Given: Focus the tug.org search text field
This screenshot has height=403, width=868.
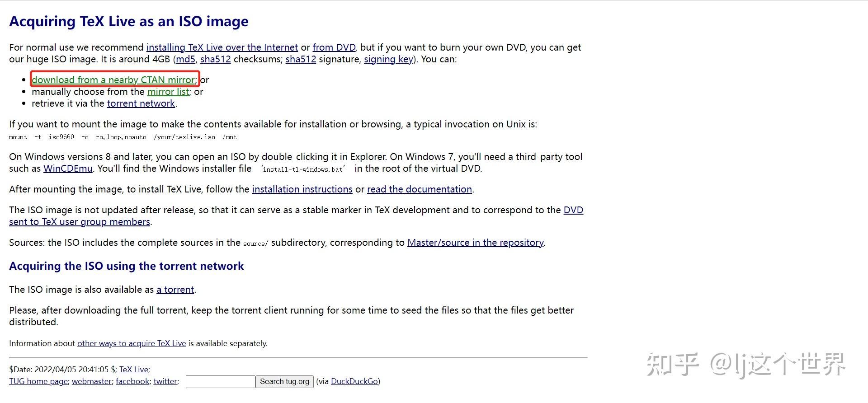Looking at the screenshot, I should [220, 382].
